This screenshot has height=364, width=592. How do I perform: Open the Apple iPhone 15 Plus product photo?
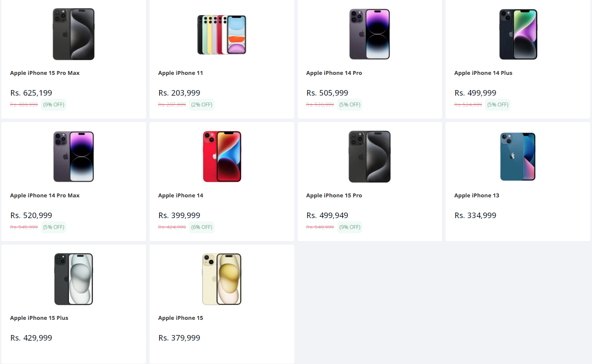(x=73, y=279)
